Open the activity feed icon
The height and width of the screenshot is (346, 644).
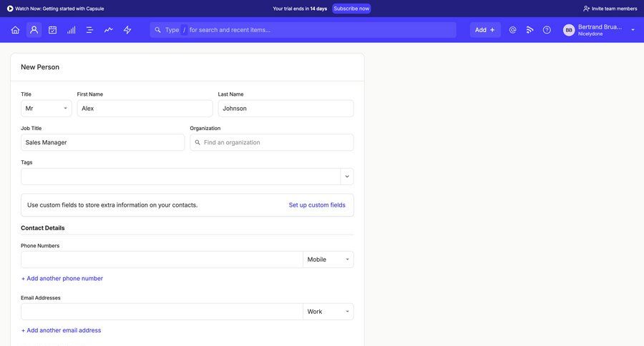coord(530,30)
